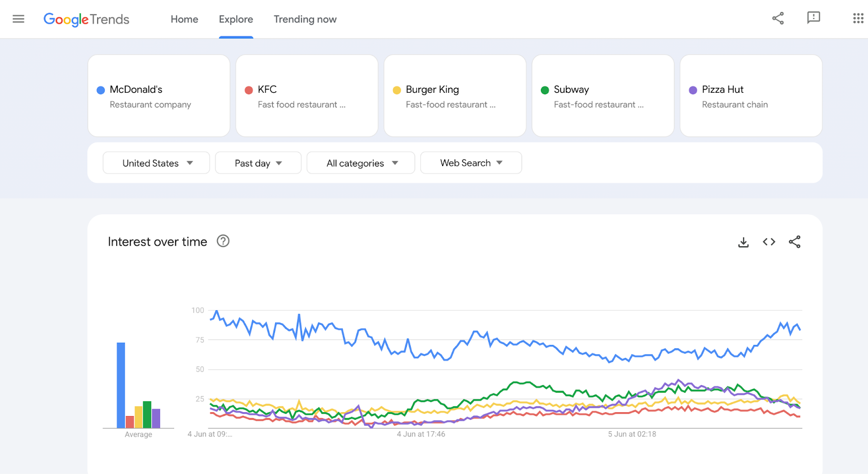Viewport: 868px width, 474px height.
Task: Click the 25 y-axis value
Action: (200, 399)
